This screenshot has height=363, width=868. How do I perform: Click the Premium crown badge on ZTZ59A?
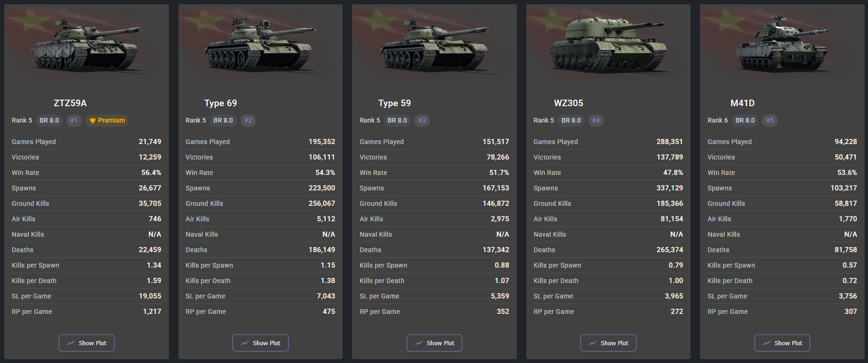point(107,120)
